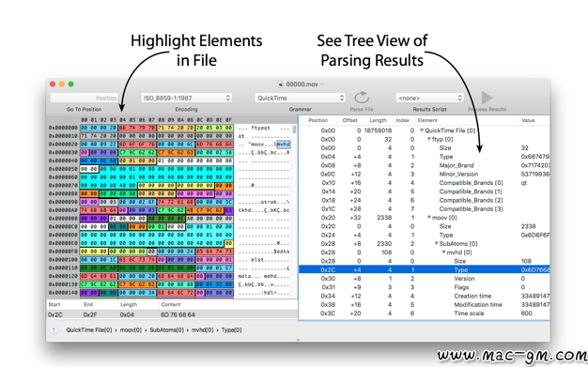Click the red hex bytes 66 74 79 70
Image resolution: width=588 pixels, height=367 pixels.
click(x=137, y=128)
